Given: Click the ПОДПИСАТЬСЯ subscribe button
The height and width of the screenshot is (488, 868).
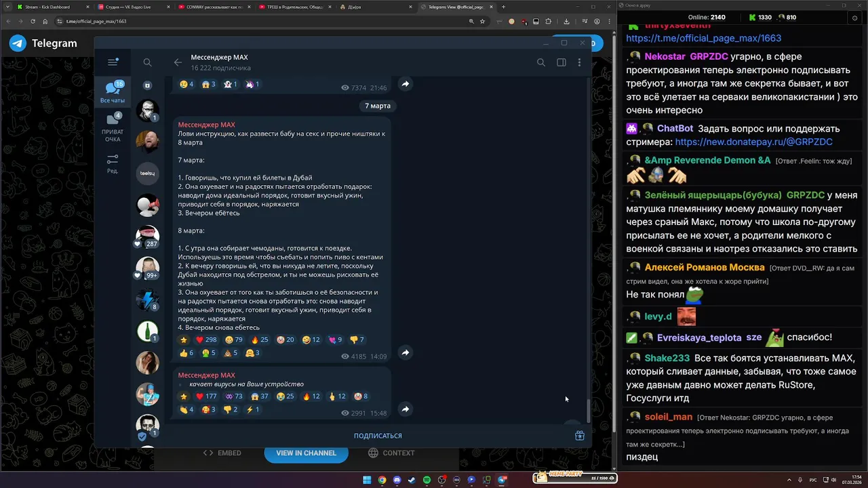Looking at the screenshot, I should [x=378, y=436].
